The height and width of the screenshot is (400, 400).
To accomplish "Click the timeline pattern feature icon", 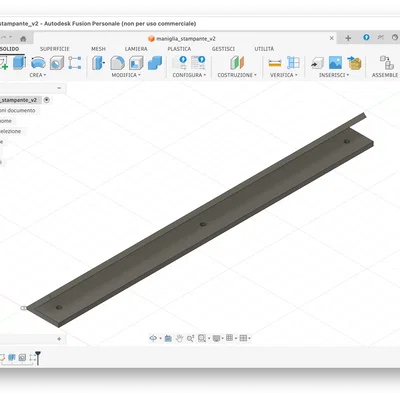I will (x=32, y=358).
